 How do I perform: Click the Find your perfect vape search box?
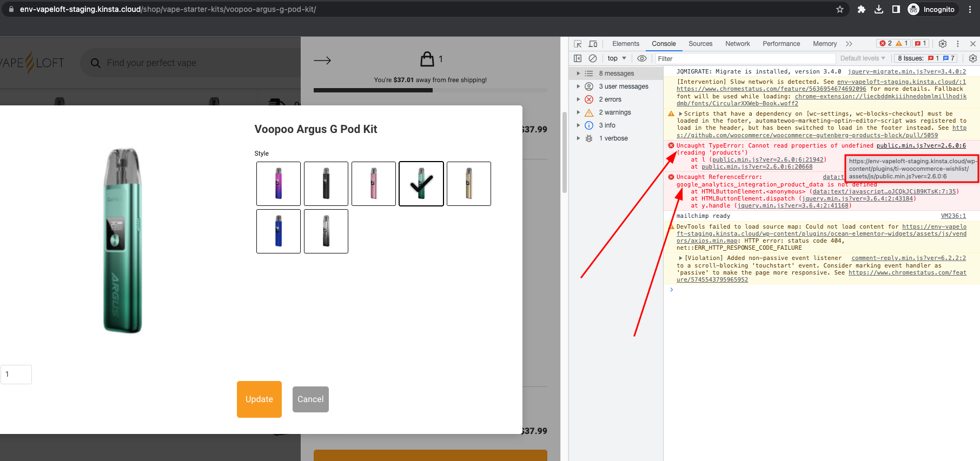(189, 63)
